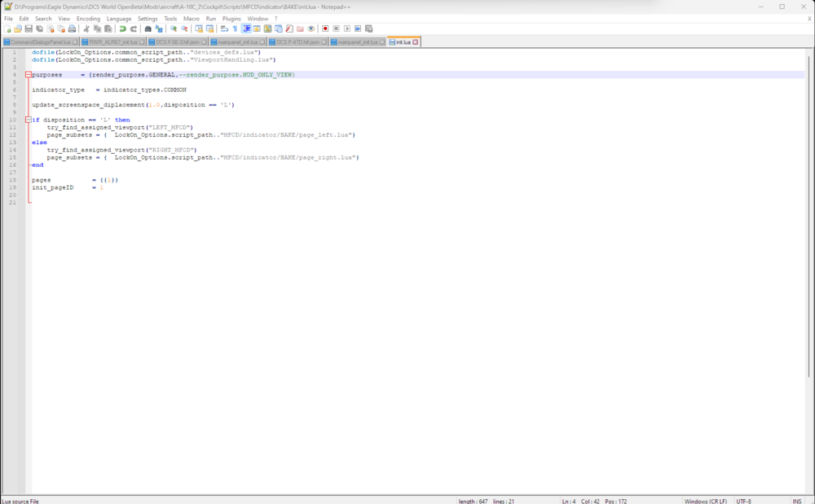Open the Tools menu
Screen dimensions: 815x504
tap(170, 19)
